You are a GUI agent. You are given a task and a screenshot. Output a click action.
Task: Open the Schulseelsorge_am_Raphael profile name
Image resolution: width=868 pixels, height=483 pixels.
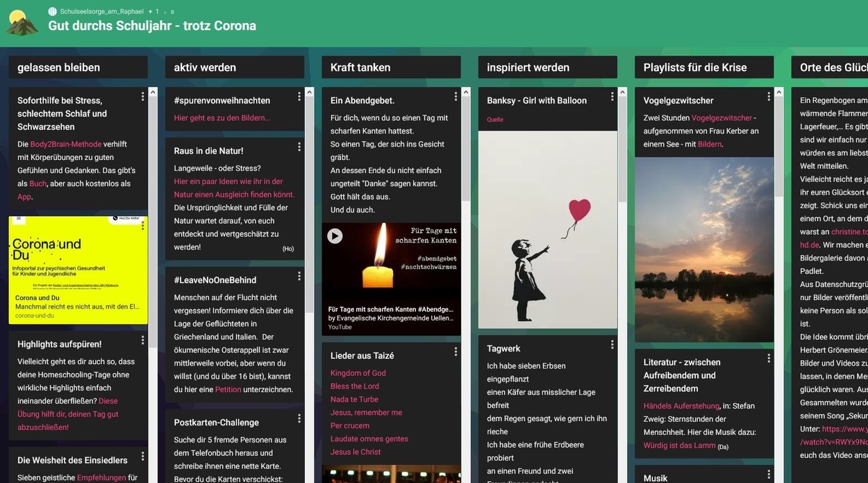click(101, 11)
